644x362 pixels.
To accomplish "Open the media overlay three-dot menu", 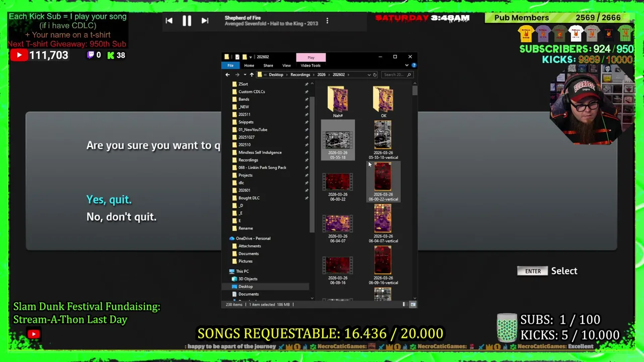I will 327,21.
